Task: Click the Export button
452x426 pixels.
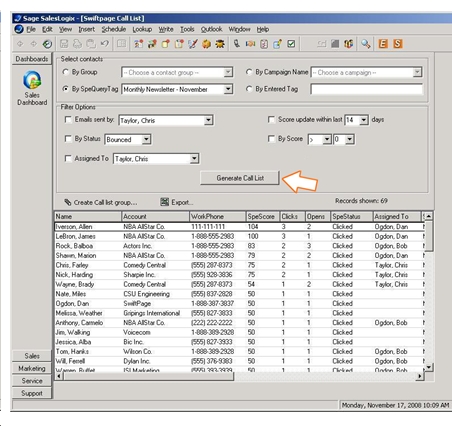Action: pos(177,202)
